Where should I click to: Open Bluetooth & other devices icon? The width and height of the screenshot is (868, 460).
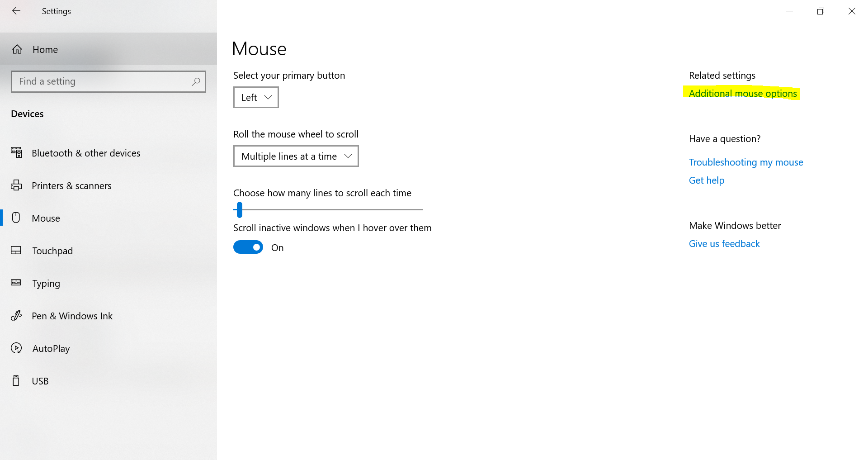tap(16, 153)
